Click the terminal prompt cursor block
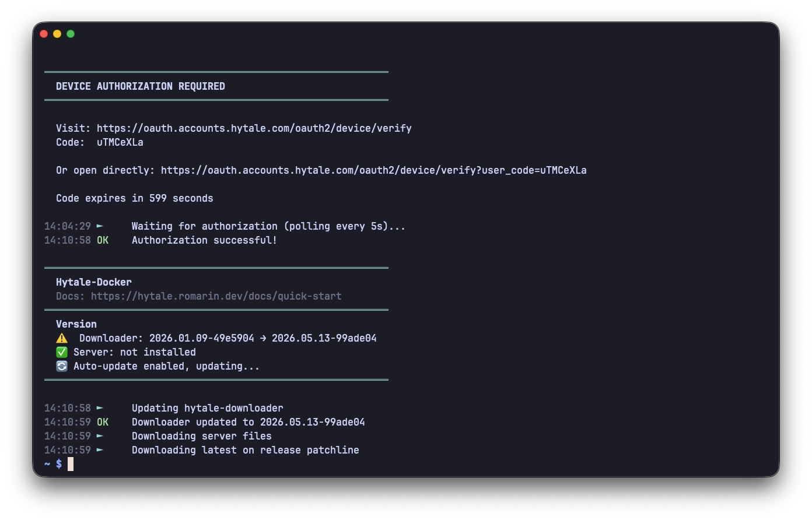Viewport: 812px width, 520px height. (x=71, y=464)
